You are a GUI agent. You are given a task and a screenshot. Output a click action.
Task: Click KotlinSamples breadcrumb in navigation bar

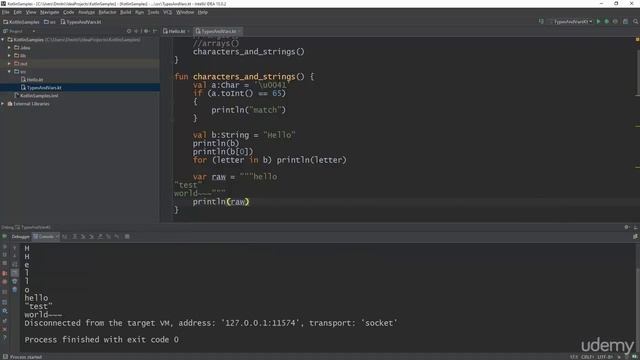point(21,22)
